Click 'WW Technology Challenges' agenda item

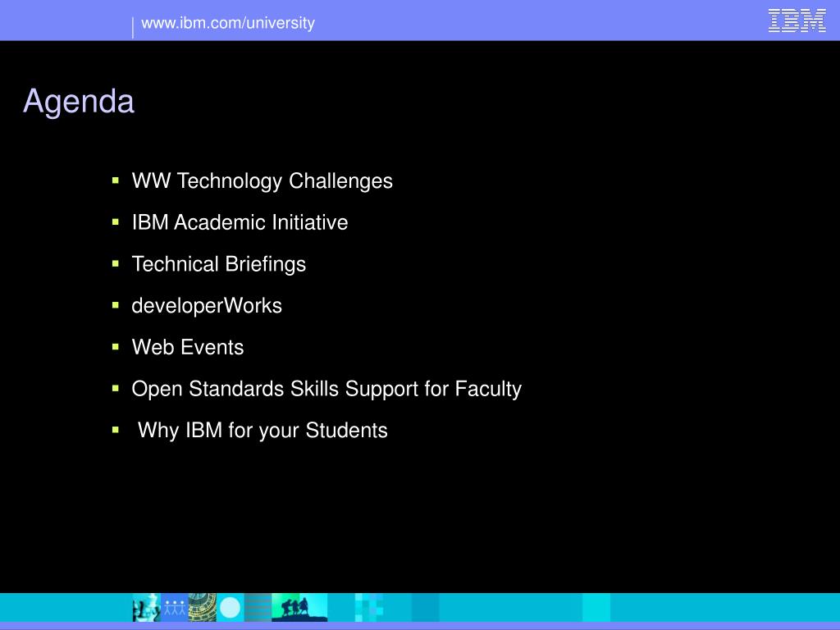(x=262, y=181)
